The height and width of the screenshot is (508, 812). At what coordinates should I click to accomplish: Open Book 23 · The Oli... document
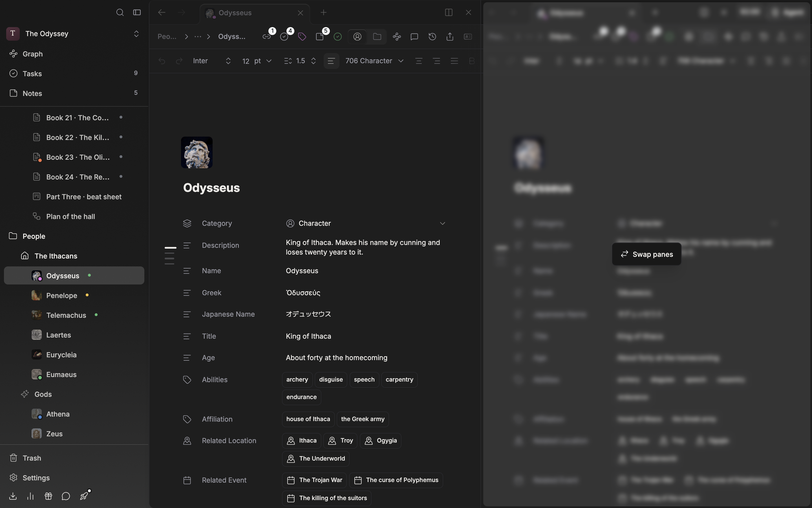[x=74, y=157]
